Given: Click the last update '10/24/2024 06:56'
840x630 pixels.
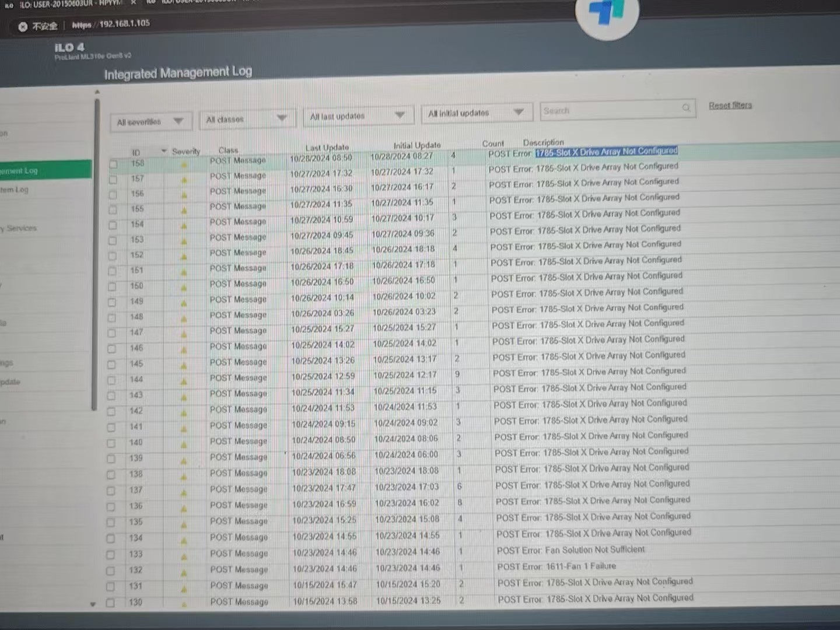Looking at the screenshot, I should point(324,456).
